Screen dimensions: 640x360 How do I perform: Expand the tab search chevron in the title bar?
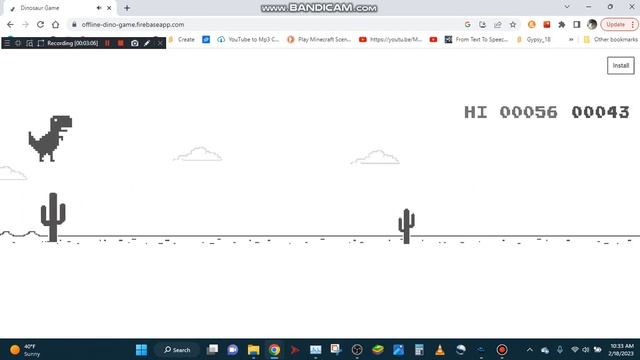point(567,7)
